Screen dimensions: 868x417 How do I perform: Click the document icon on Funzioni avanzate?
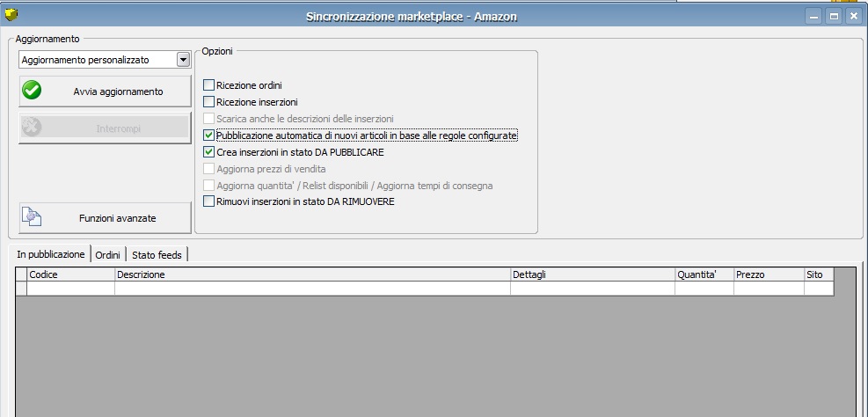(x=32, y=217)
